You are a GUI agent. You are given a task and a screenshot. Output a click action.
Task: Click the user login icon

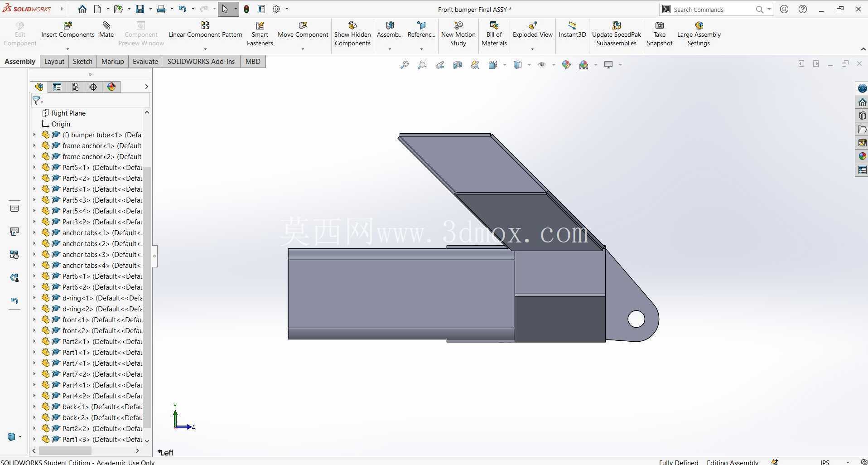784,9
